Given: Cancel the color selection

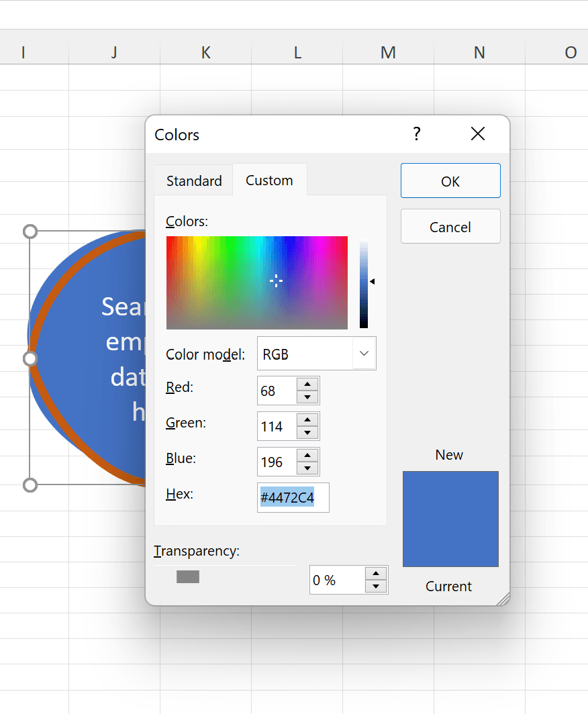Looking at the screenshot, I should pyautogui.click(x=450, y=226).
